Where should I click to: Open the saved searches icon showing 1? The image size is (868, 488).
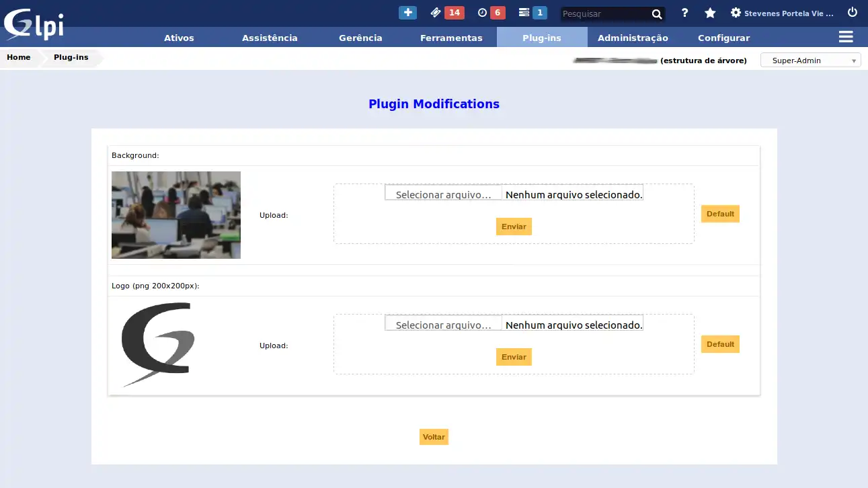coord(531,12)
